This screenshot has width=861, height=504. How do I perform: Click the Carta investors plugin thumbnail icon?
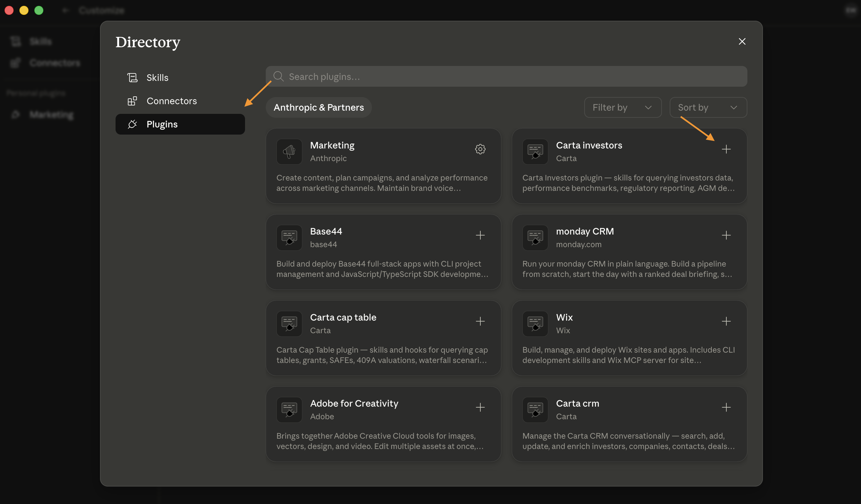535,152
